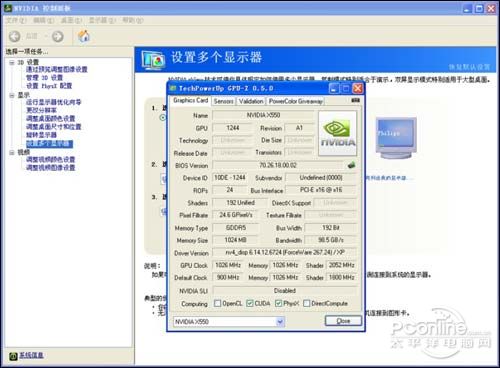Click the 系统信息 link
Screen dimensions: 500x368
[x=31, y=356]
